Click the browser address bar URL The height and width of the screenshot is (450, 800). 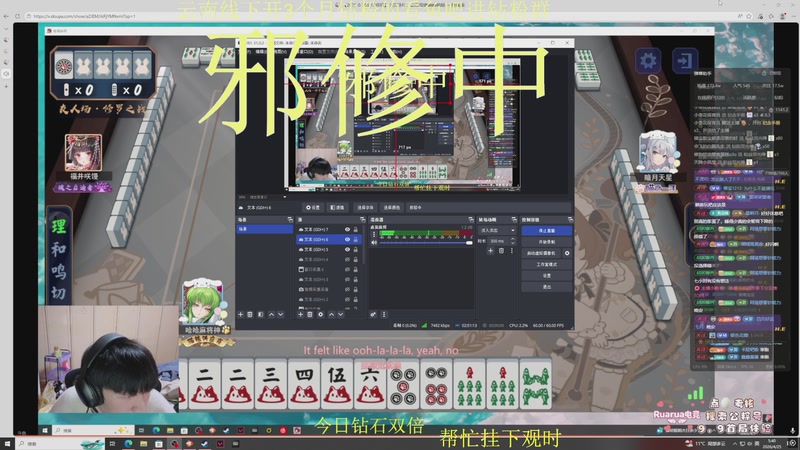coord(84,16)
